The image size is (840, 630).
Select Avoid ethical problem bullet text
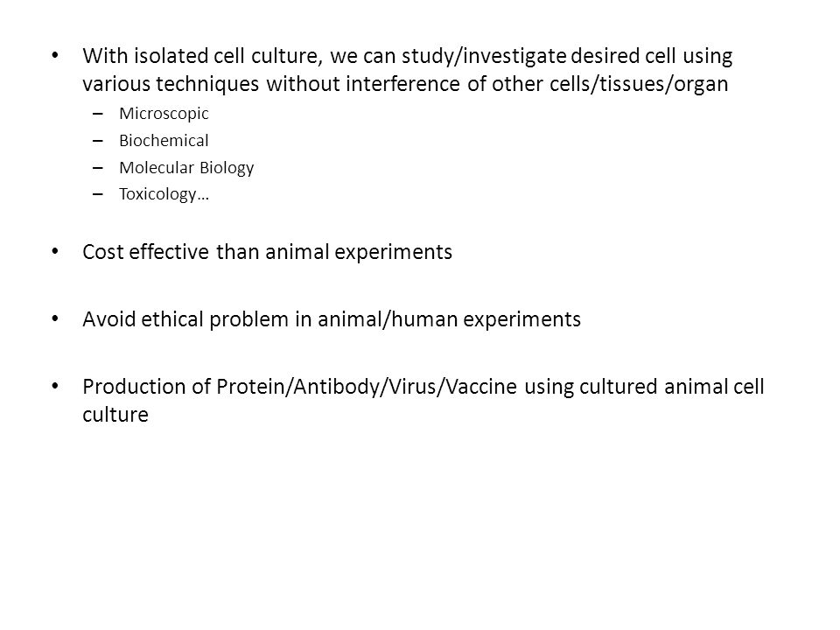coord(332,319)
